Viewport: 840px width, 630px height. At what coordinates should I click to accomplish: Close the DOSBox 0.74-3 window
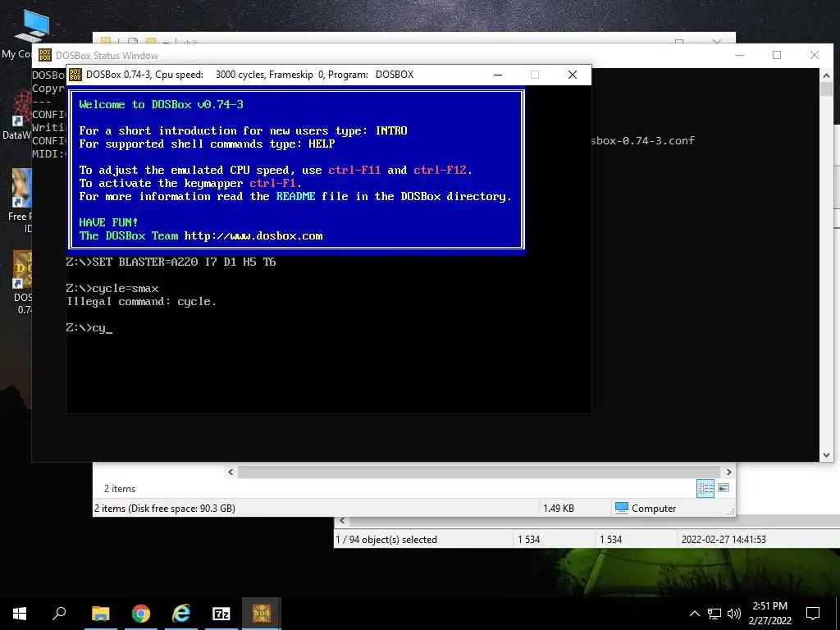click(572, 75)
